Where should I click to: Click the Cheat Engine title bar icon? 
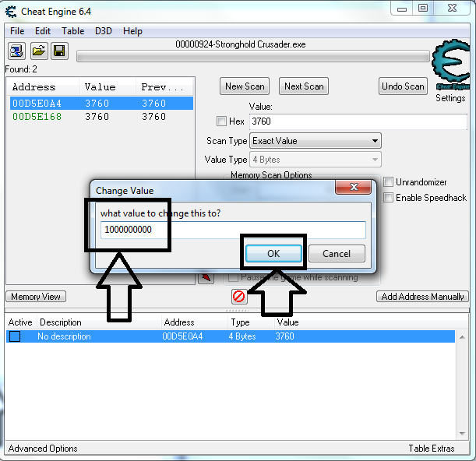click(x=11, y=12)
